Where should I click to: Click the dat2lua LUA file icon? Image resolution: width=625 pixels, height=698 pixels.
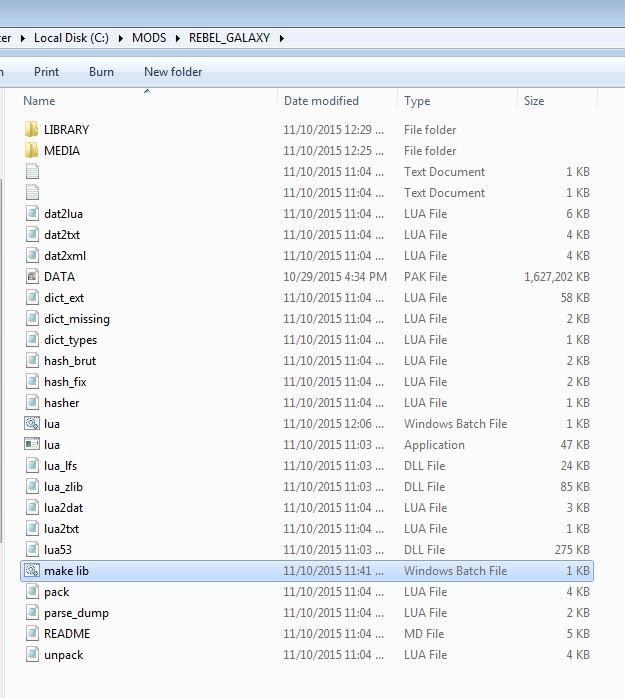[31, 214]
